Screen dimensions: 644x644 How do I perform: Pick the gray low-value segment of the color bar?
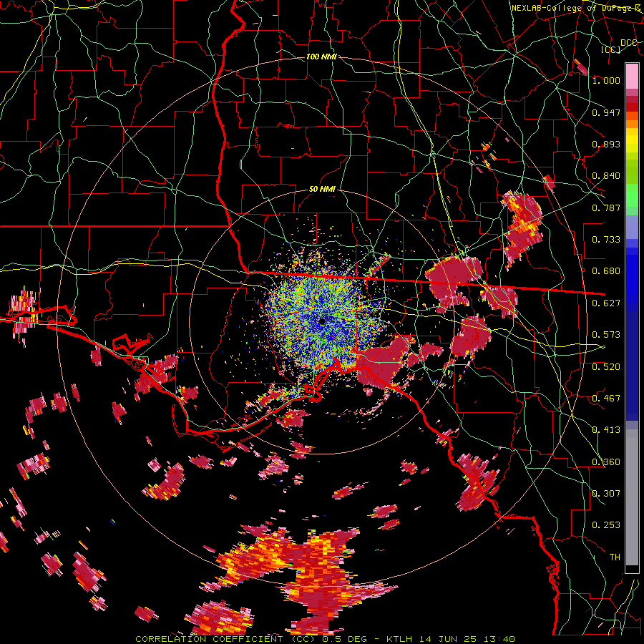(x=632, y=497)
